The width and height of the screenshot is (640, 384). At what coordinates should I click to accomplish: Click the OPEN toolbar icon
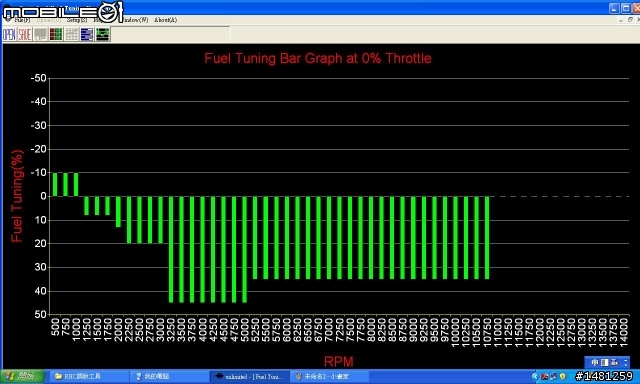[9, 35]
